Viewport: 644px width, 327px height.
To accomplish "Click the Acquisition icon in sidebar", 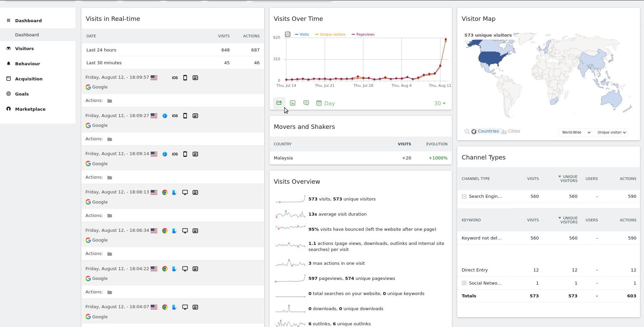I will click(9, 78).
